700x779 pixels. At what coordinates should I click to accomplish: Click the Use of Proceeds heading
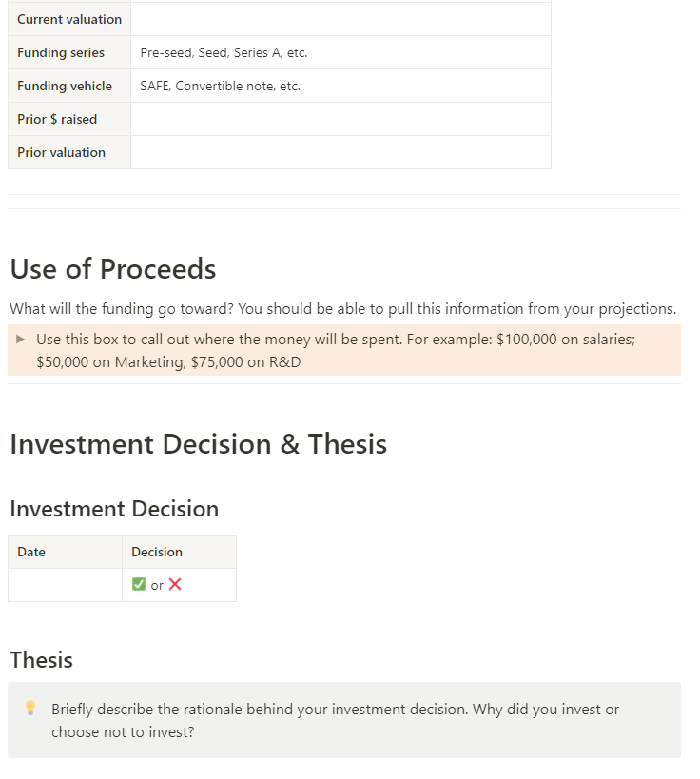click(113, 269)
